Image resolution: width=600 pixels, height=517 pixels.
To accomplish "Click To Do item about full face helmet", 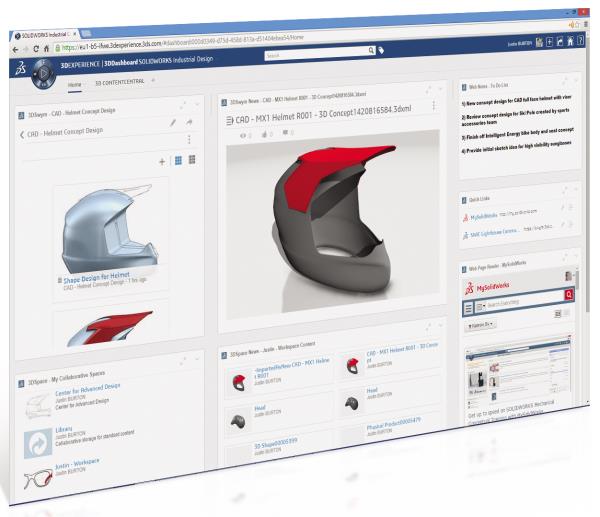I will 516,100.
